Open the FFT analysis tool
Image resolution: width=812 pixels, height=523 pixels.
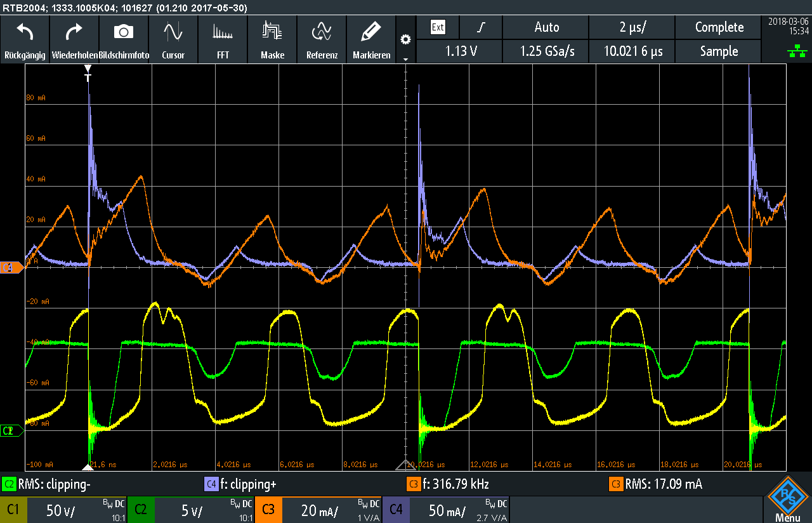(223, 39)
